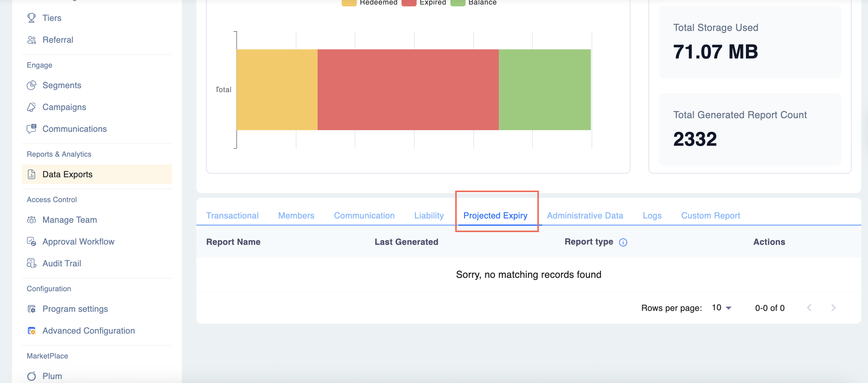Click the Segments pie chart icon
The image size is (868, 383).
click(31, 85)
